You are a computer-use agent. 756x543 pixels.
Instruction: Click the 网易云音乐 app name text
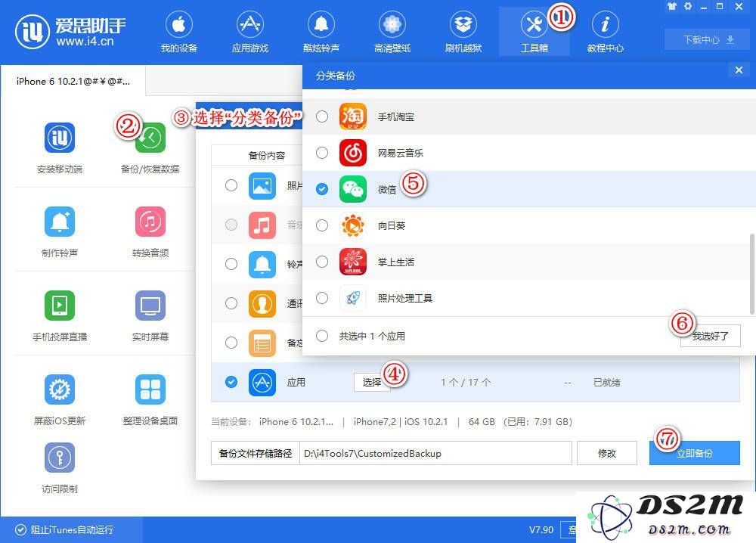tap(400, 154)
